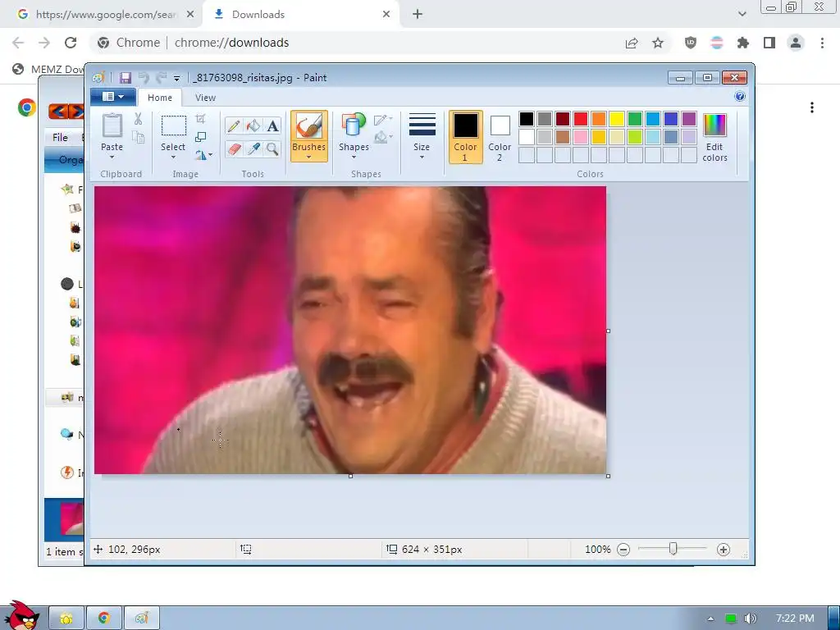Open the shape Fill dropdown

coord(384,138)
